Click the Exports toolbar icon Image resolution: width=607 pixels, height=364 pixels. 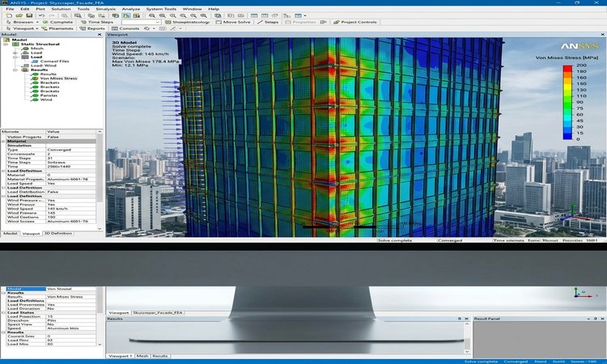point(83,28)
